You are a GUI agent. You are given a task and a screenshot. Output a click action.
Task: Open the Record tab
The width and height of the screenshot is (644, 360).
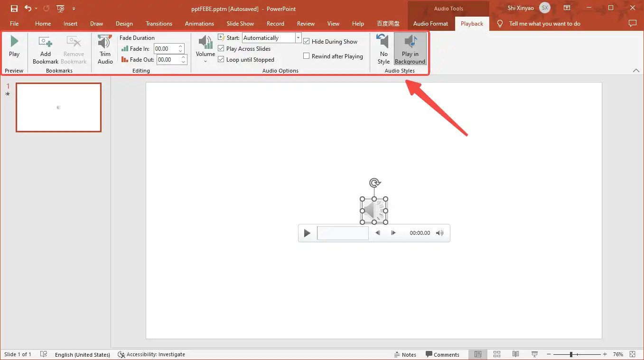[x=275, y=24]
